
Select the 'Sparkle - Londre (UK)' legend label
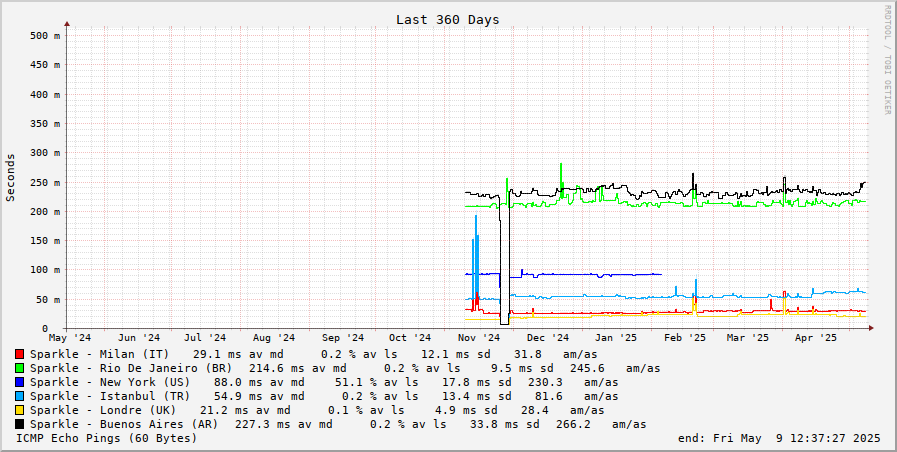(x=103, y=410)
